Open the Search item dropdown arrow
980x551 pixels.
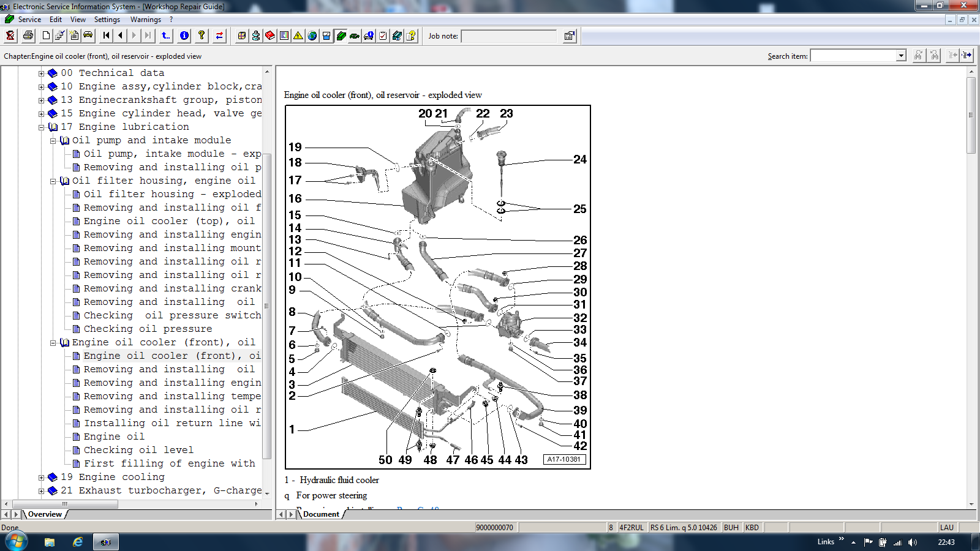point(901,56)
